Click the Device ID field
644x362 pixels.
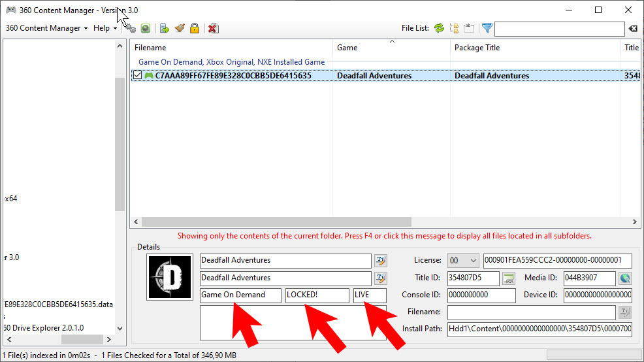598,295
